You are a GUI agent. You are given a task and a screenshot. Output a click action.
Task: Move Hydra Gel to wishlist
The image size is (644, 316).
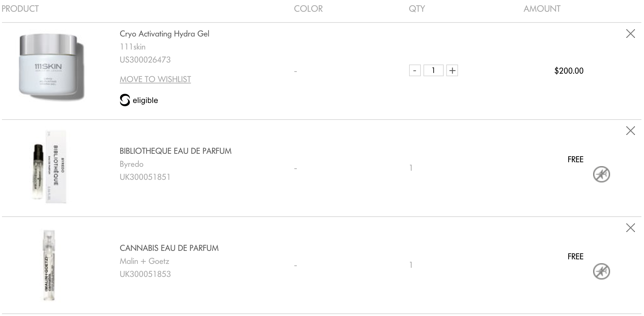pyautogui.click(x=155, y=79)
